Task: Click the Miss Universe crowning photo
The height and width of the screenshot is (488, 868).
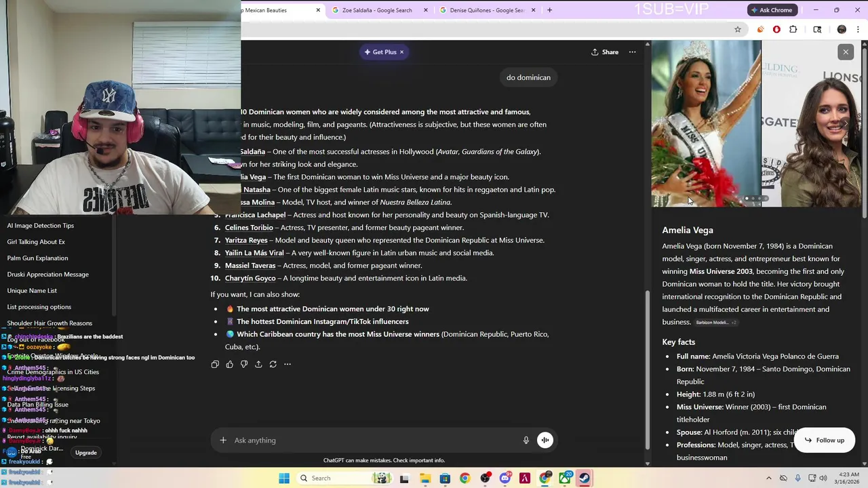Action: 706,123
